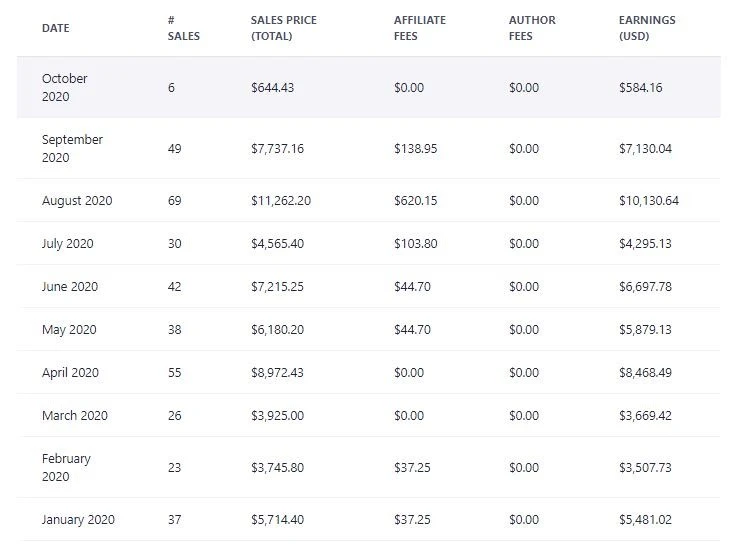735x552 pixels.
Task: Click the AFFILIATE FEES column header
Action: pos(419,28)
